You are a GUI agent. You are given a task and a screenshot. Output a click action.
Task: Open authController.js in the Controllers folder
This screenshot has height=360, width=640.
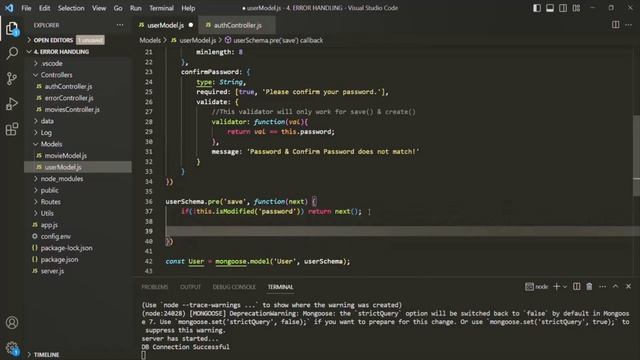pyautogui.click(x=78, y=87)
